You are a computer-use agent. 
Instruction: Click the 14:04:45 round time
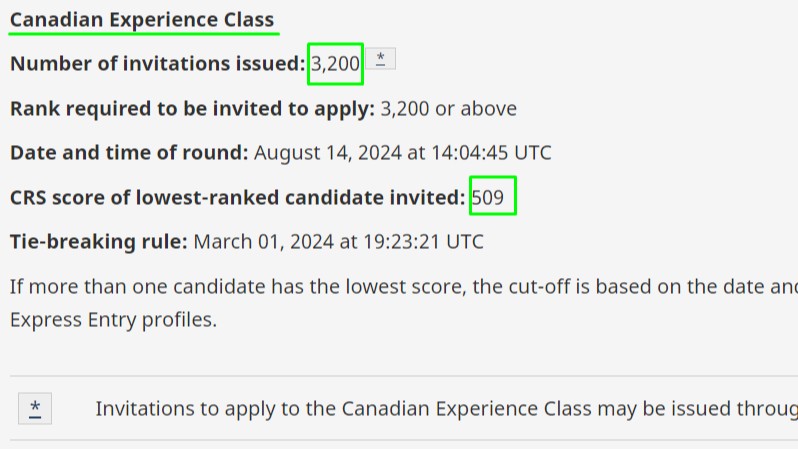coord(470,153)
